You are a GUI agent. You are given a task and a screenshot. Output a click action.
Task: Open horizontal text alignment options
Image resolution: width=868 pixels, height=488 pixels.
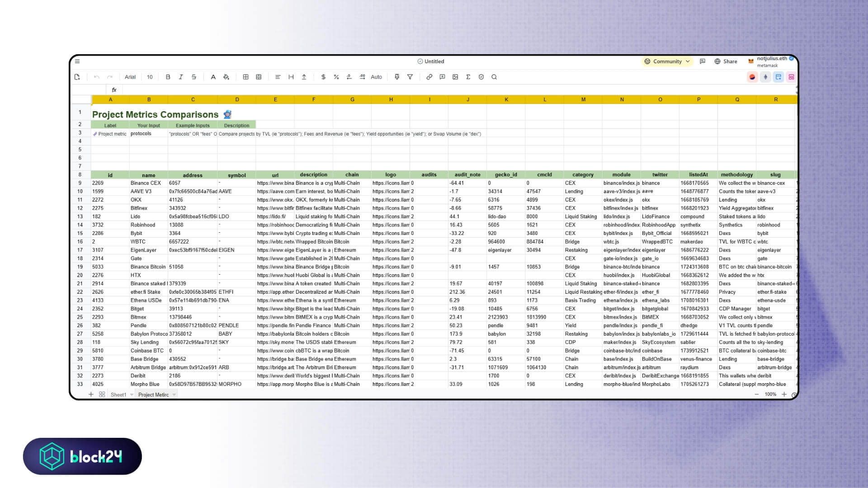tap(278, 77)
